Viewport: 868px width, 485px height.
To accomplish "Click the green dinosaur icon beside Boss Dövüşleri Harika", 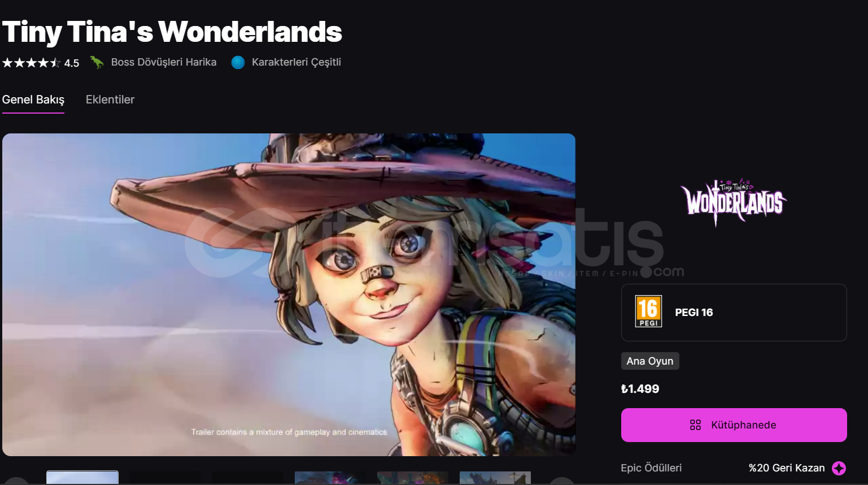I will (97, 62).
